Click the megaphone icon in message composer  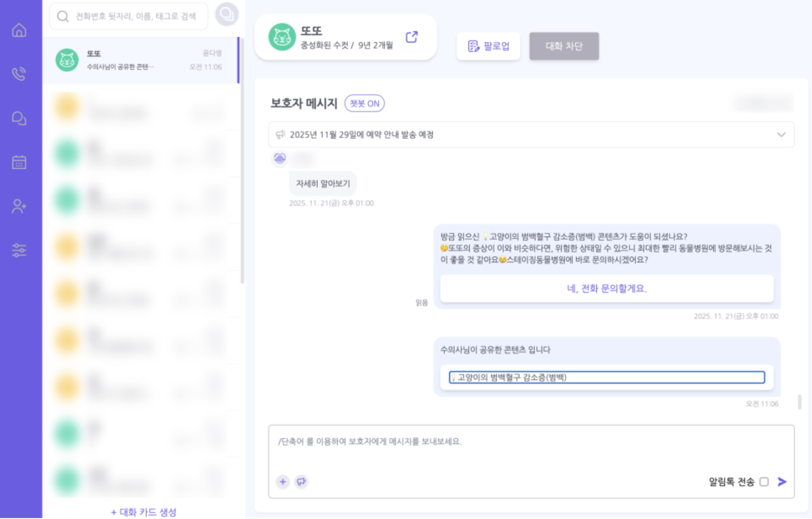coord(301,481)
